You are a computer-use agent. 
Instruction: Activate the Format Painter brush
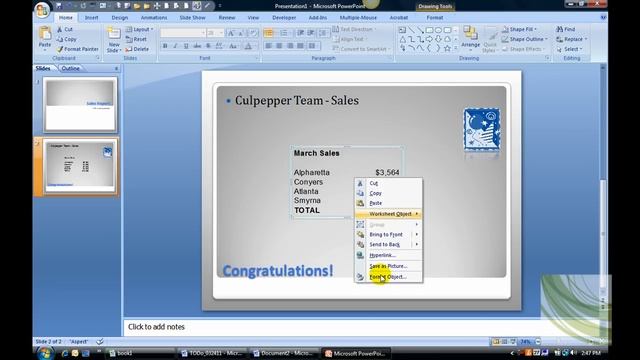[78, 49]
